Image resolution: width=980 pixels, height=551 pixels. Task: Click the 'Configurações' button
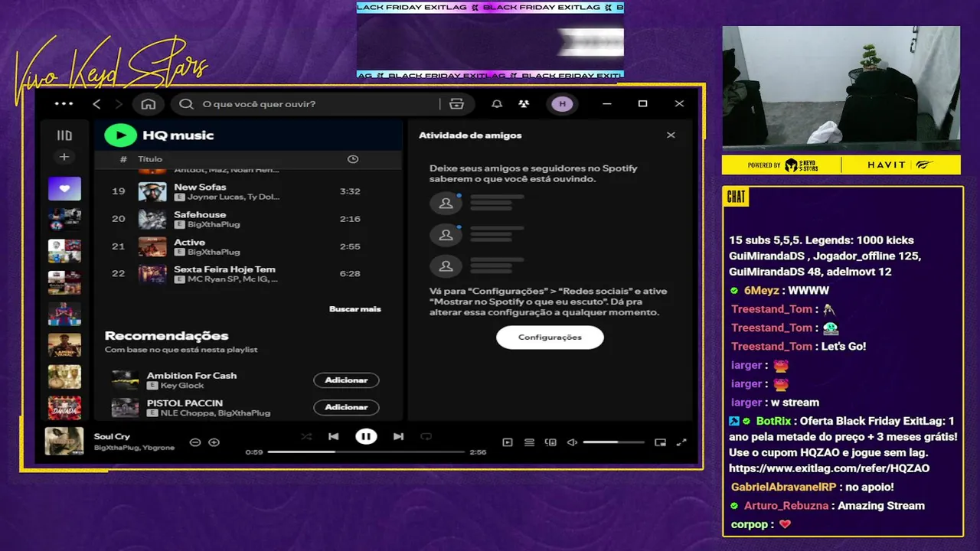(x=550, y=337)
